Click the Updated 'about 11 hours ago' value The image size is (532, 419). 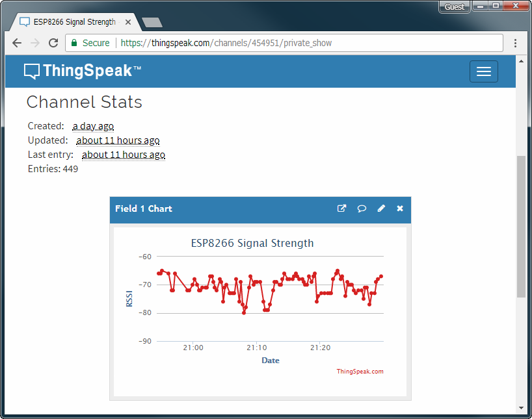pos(118,140)
